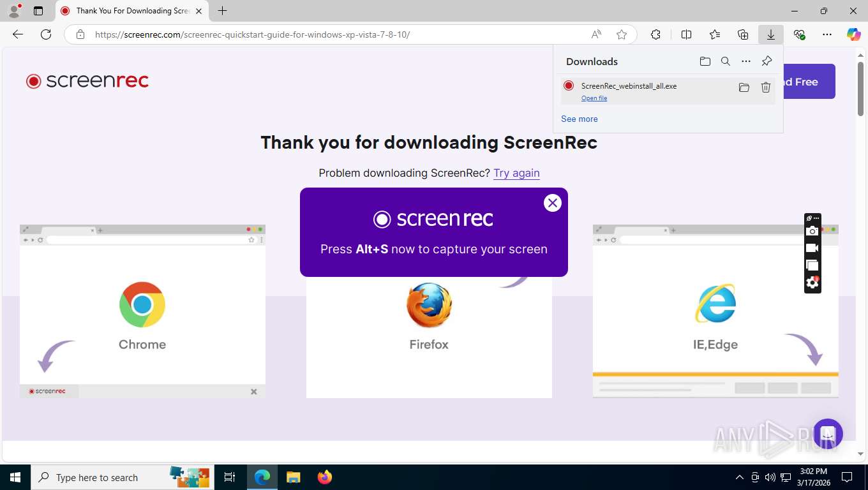This screenshot has height=490, width=868.
Task: Show ScreenRec_webinstall_all.exe in folder
Action: point(744,87)
